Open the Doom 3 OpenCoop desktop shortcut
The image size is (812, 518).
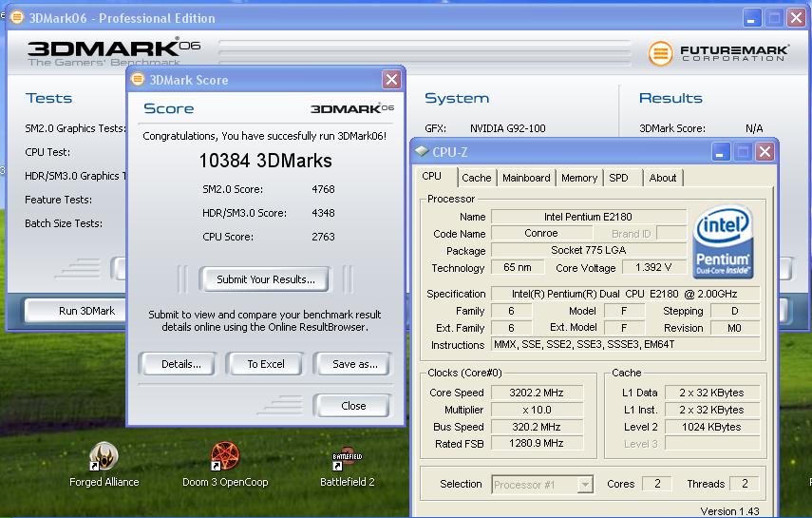pos(225,465)
